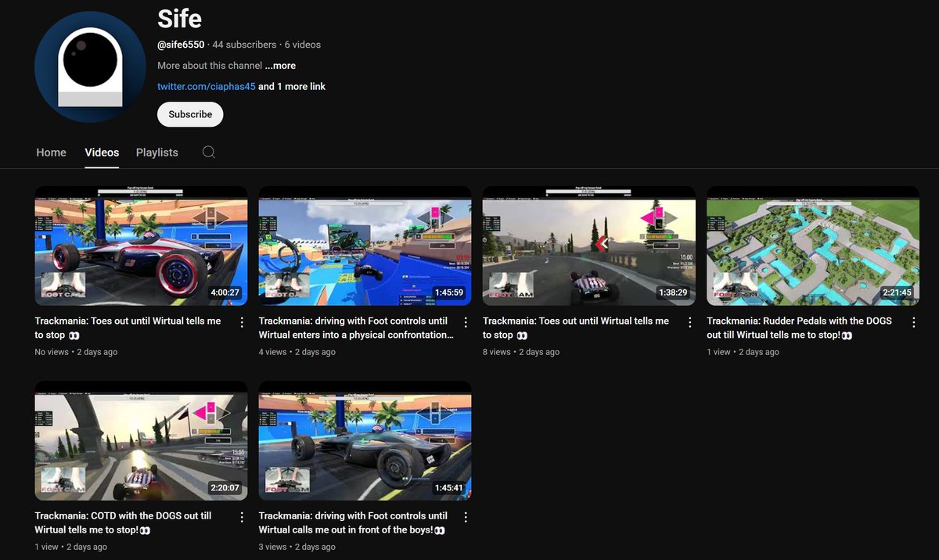Viewport: 939px width, 560px height.
Task: Open options menu for calls me out video
Action: click(x=466, y=517)
